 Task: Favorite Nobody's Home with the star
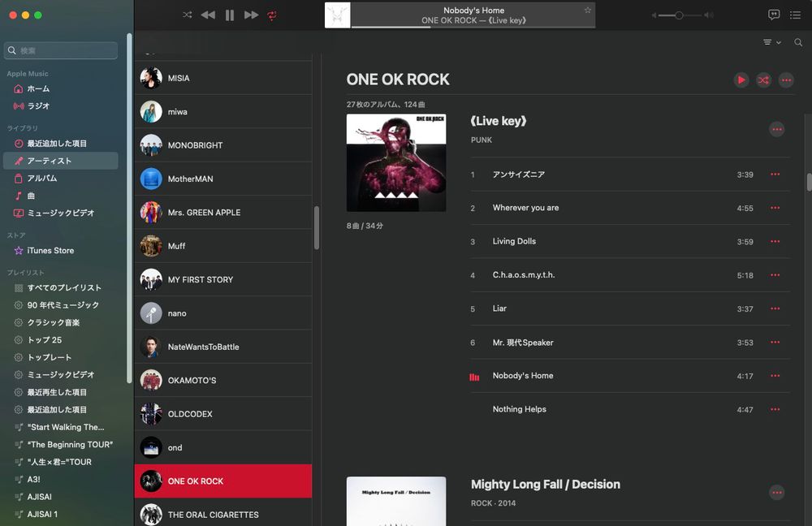[x=588, y=10]
